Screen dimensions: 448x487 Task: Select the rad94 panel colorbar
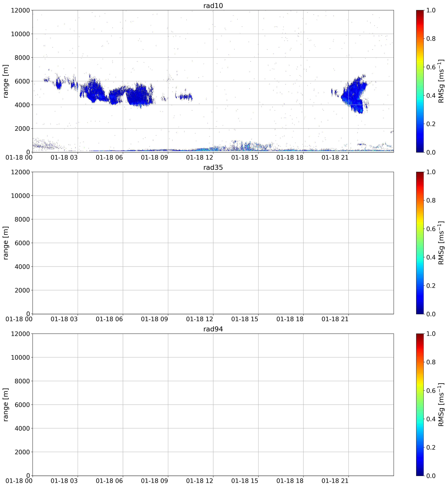[x=420, y=405]
